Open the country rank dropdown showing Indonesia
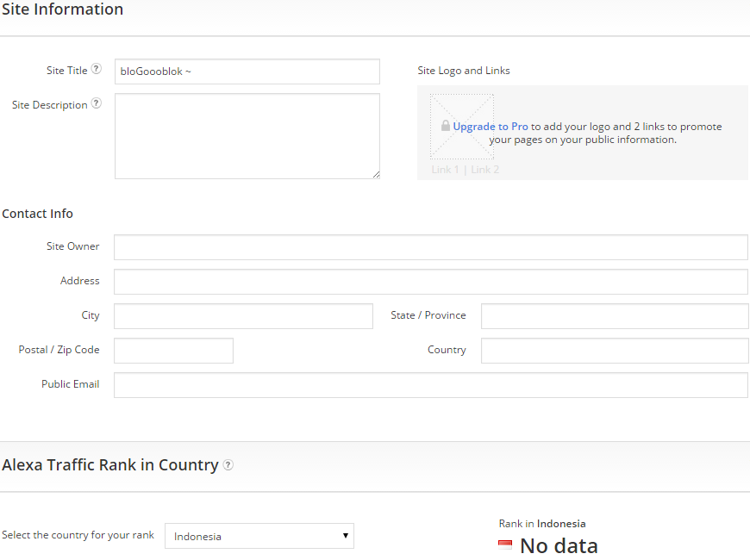Viewport: 750px width, 560px height. pyautogui.click(x=259, y=536)
